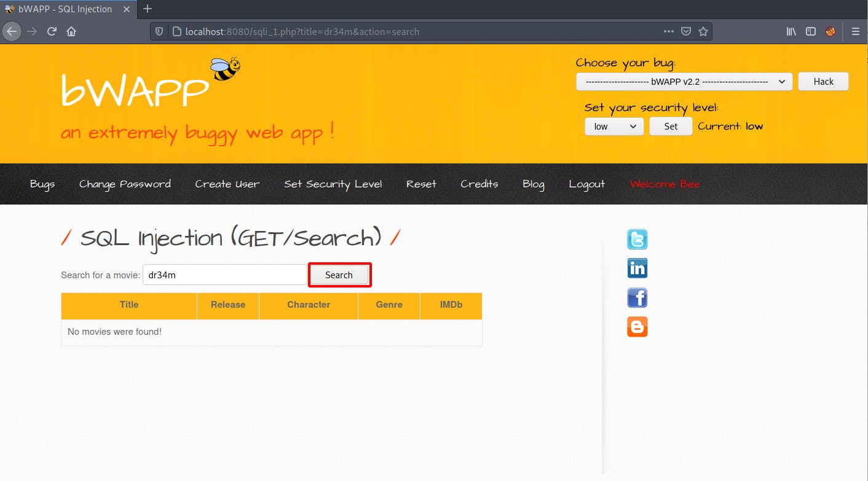
Task: Click the Set security level button
Action: tap(671, 126)
